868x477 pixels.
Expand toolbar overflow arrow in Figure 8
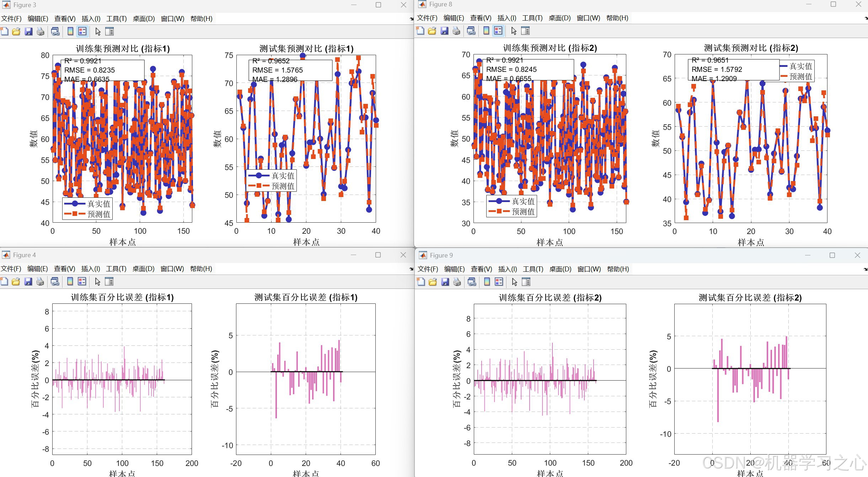[x=866, y=18]
